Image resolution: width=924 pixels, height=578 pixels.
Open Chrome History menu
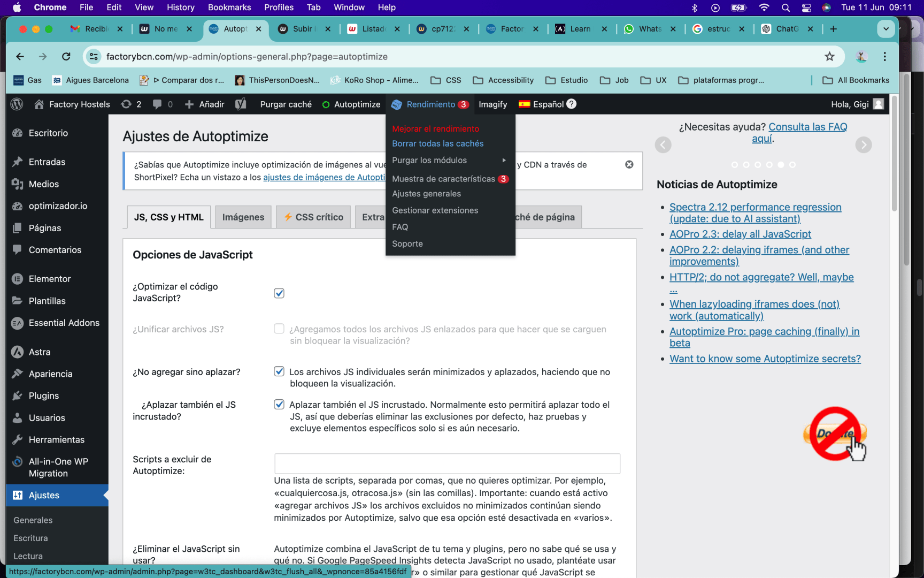click(180, 7)
